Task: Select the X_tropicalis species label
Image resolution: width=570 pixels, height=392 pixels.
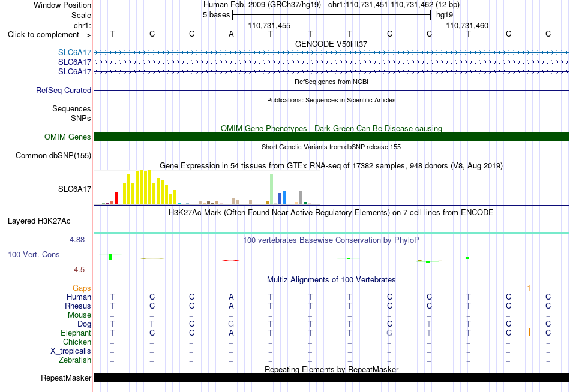Action: pyautogui.click(x=71, y=351)
